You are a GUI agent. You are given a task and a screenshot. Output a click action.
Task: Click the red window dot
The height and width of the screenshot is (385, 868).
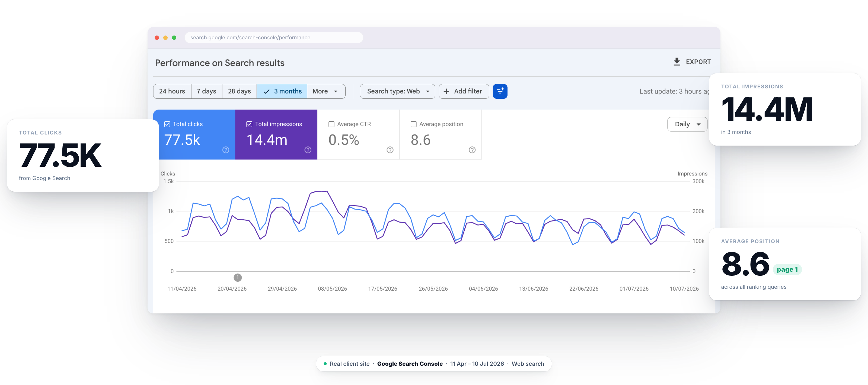[157, 38]
